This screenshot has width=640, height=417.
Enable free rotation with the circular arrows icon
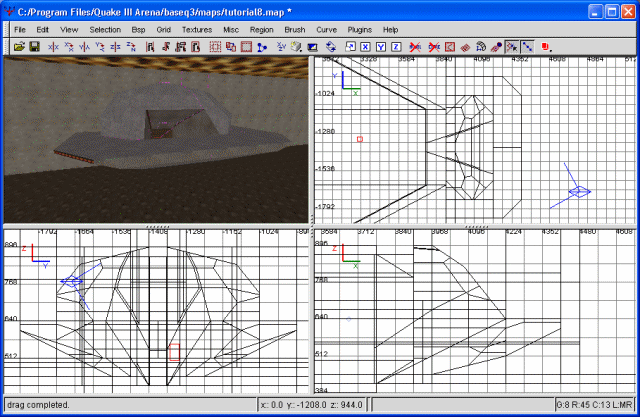[331, 47]
